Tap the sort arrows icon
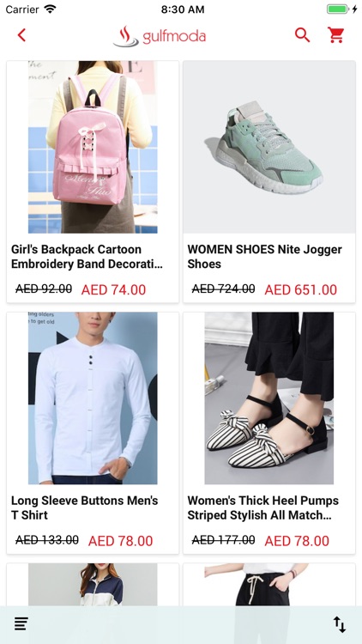Viewport: 362px width, 644px height. [x=340, y=624]
